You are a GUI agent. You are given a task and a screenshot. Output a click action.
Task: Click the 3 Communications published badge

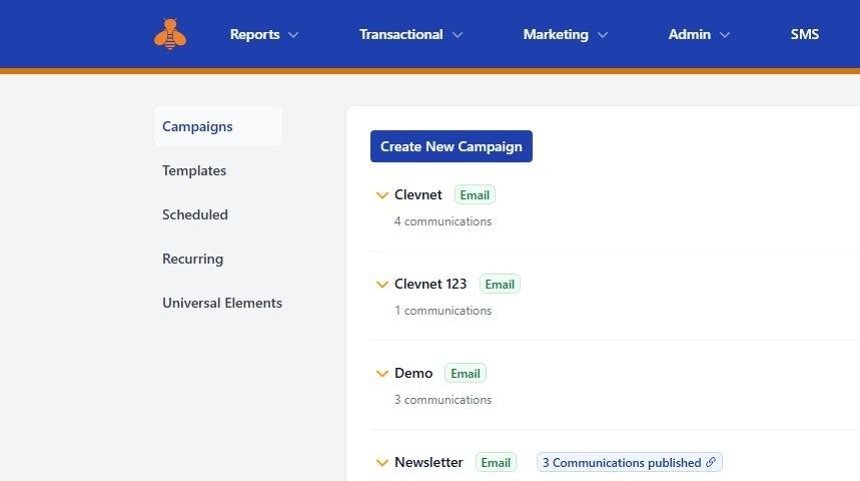622,463
